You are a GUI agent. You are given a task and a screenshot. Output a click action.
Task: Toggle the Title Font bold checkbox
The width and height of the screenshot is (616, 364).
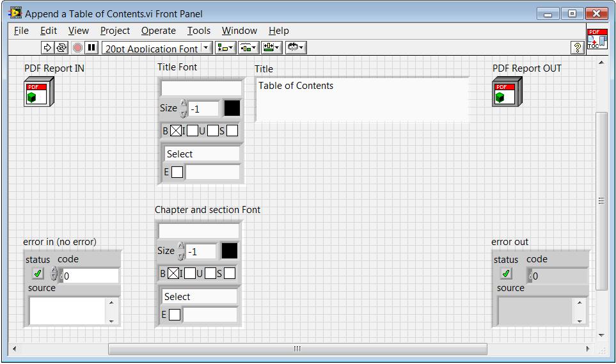175,131
